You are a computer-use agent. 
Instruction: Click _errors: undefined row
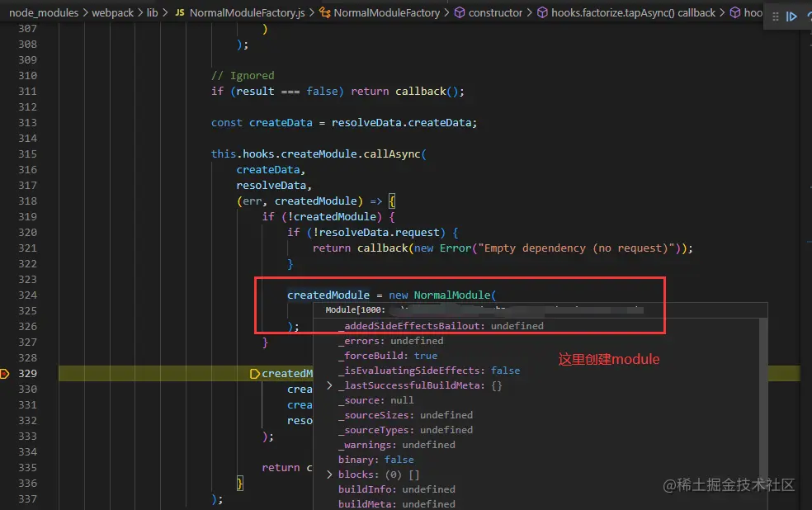(x=390, y=341)
